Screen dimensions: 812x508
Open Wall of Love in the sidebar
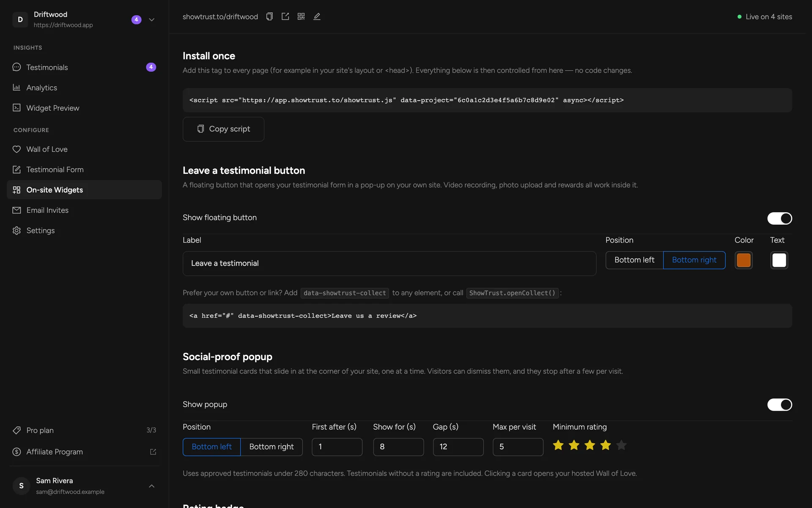(84, 149)
